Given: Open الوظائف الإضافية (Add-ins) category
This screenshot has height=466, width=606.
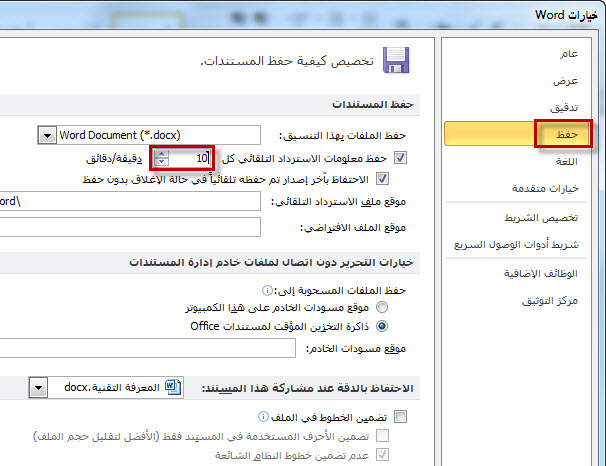Looking at the screenshot, I should (x=540, y=274).
